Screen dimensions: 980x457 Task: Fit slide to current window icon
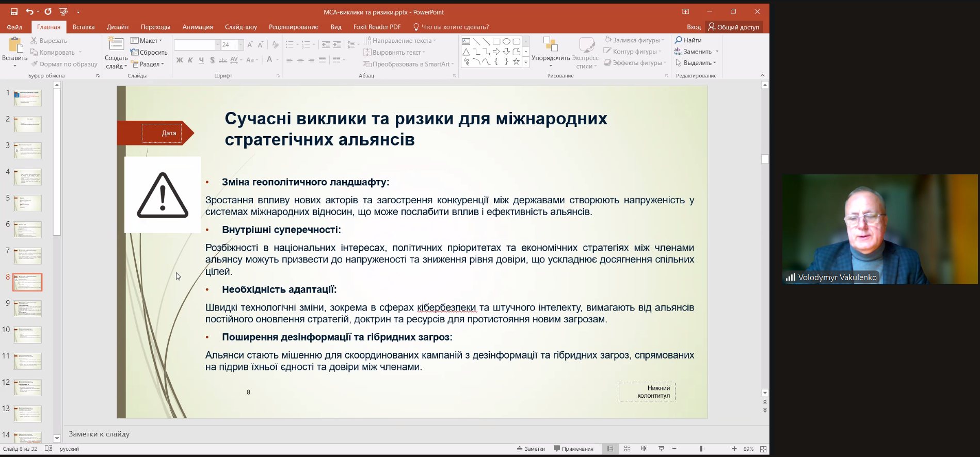point(763,449)
